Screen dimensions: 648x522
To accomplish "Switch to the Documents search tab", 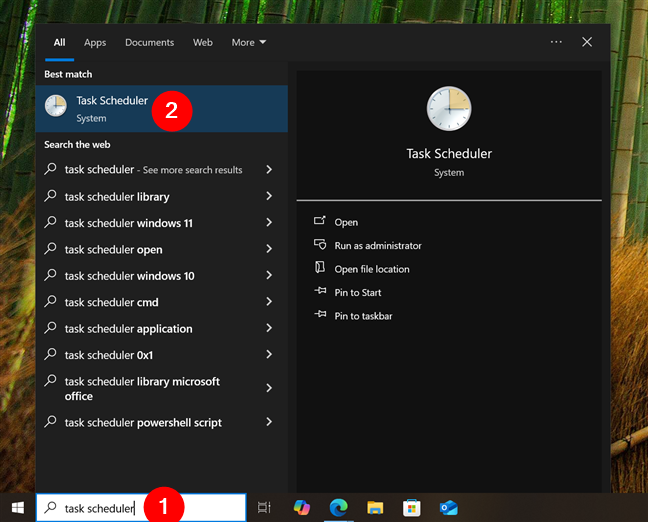I will pos(150,43).
